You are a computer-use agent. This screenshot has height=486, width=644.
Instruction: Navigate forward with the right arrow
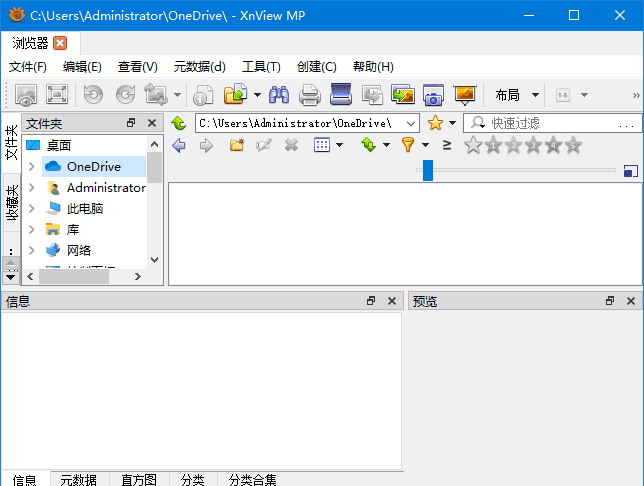206,145
